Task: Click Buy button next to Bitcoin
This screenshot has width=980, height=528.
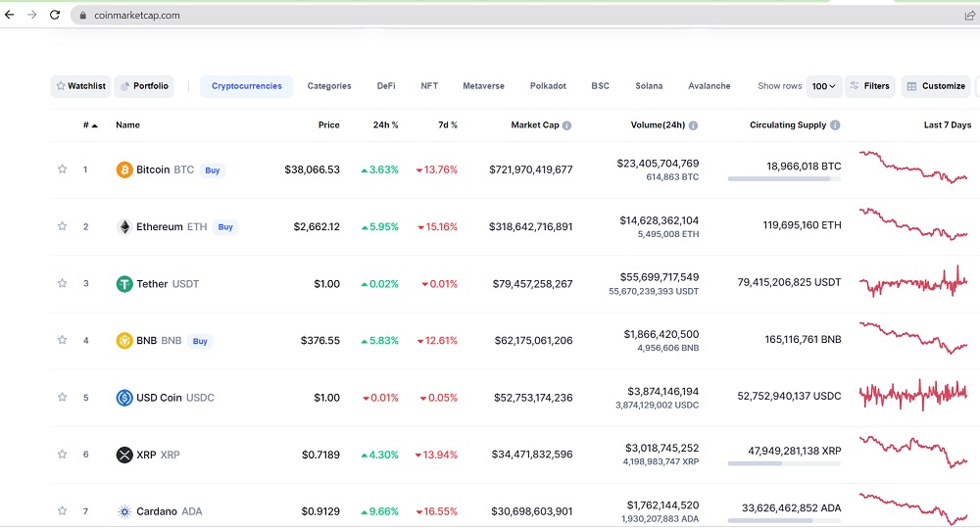Action: click(x=213, y=170)
